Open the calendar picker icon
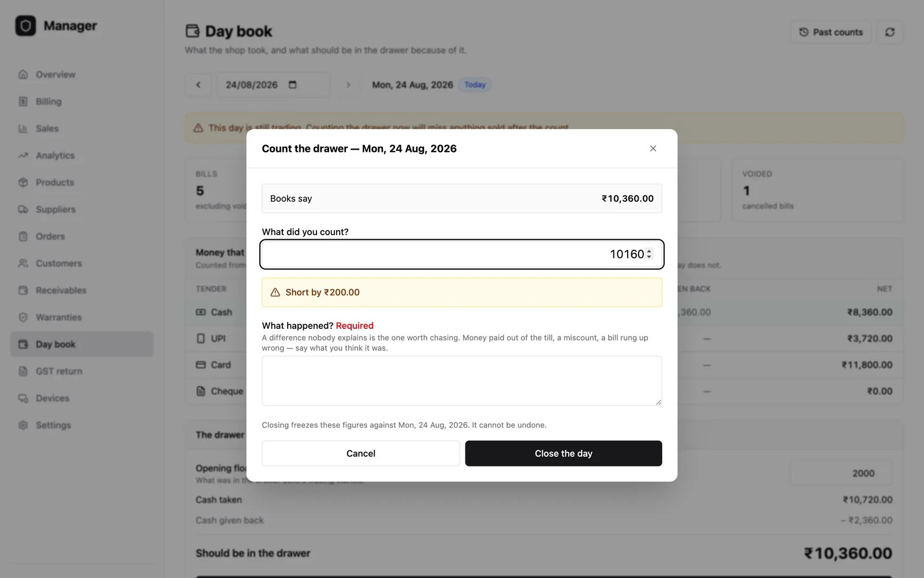The width and height of the screenshot is (924, 578). pyautogui.click(x=293, y=85)
